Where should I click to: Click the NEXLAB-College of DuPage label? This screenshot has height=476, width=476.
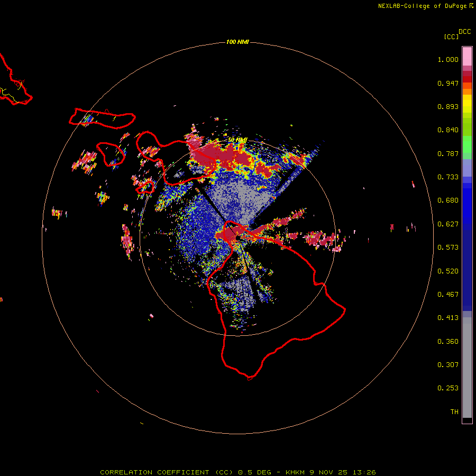[x=422, y=6]
